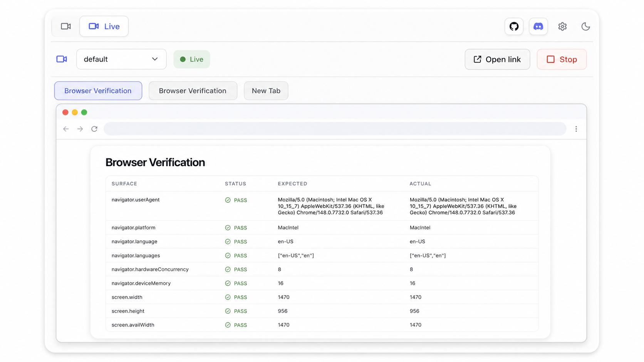
Task: Switch to the New Tab tab
Action: tap(266, 91)
